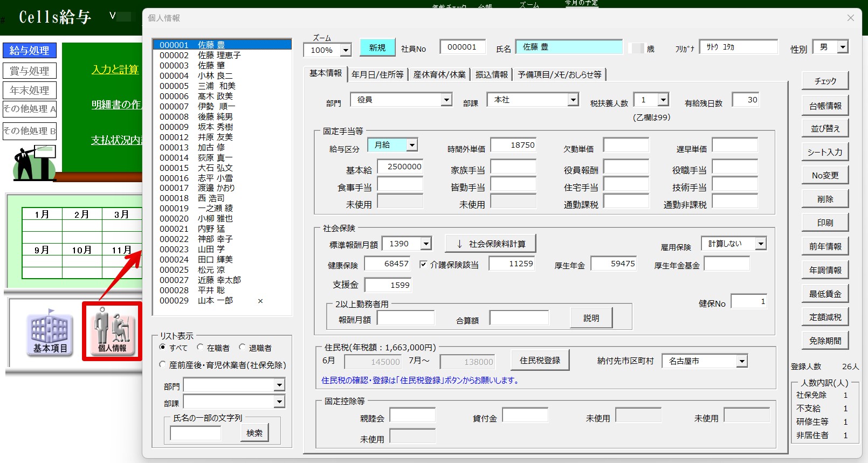Expand the 部門 dropdown showing 役員
The image size is (868, 463).
[446, 100]
